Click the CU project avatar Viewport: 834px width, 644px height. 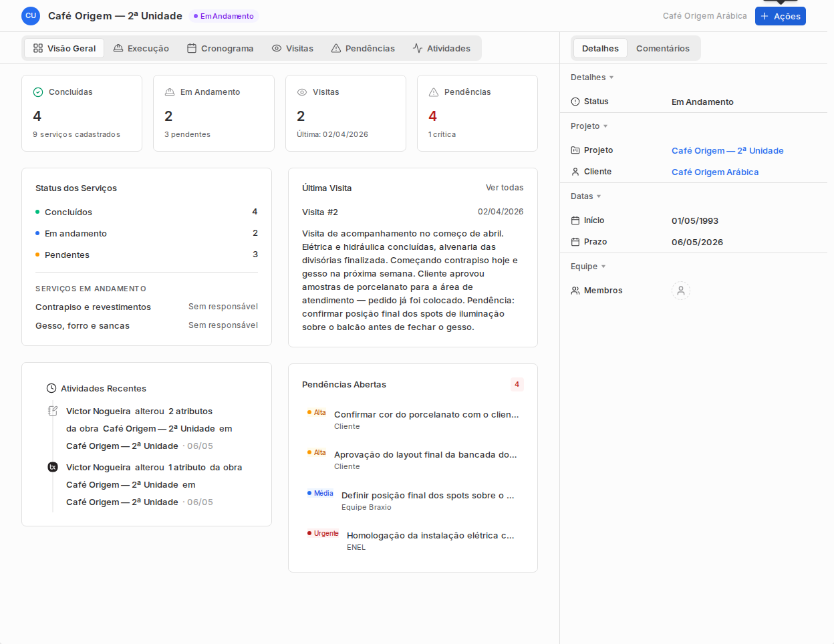(31, 16)
